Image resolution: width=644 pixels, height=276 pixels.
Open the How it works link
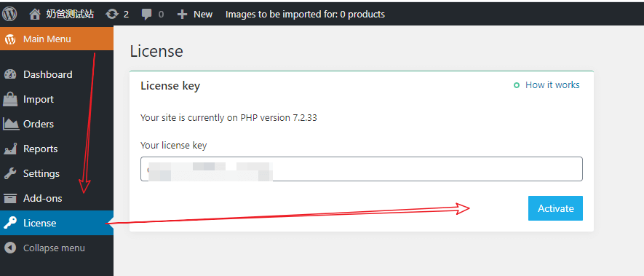(552, 85)
